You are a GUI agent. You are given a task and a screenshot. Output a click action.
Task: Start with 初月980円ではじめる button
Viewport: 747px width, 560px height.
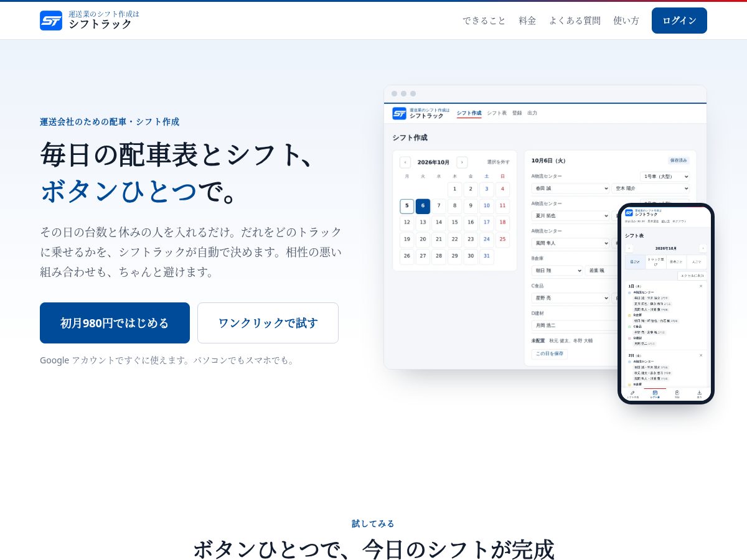(115, 323)
